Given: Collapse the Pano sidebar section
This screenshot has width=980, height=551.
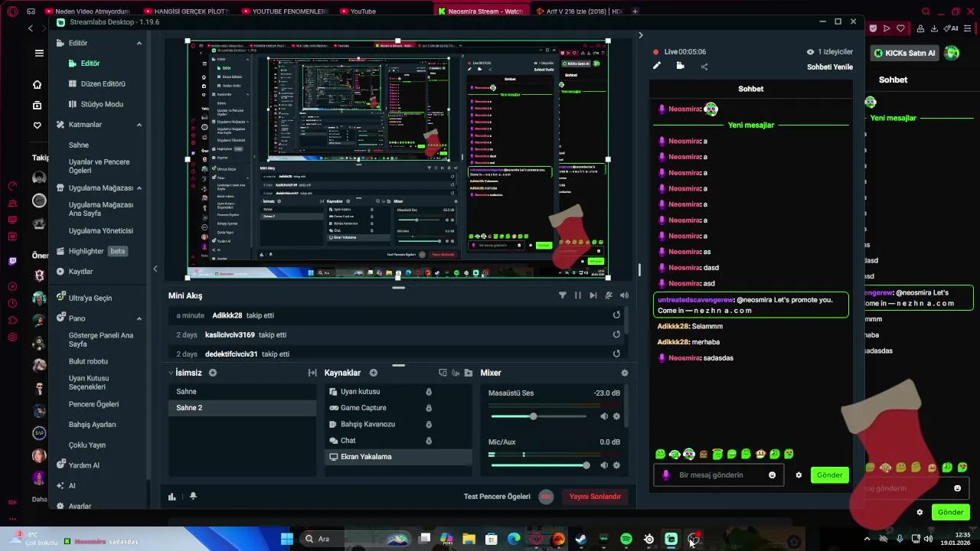Looking at the screenshot, I should point(139,318).
